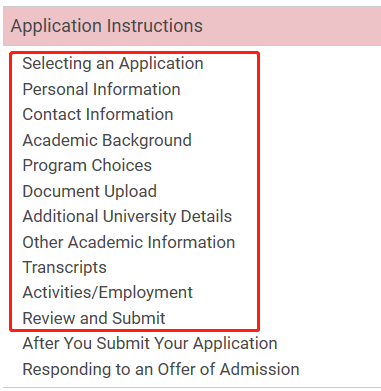The image size is (381, 391).
Task: Open Contact Information section
Action: (x=98, y=114)
